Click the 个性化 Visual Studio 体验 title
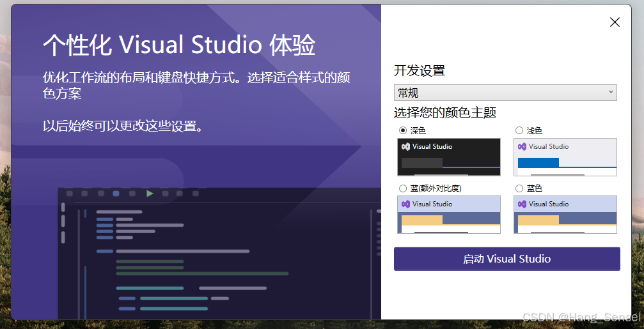 click(179, 45)
